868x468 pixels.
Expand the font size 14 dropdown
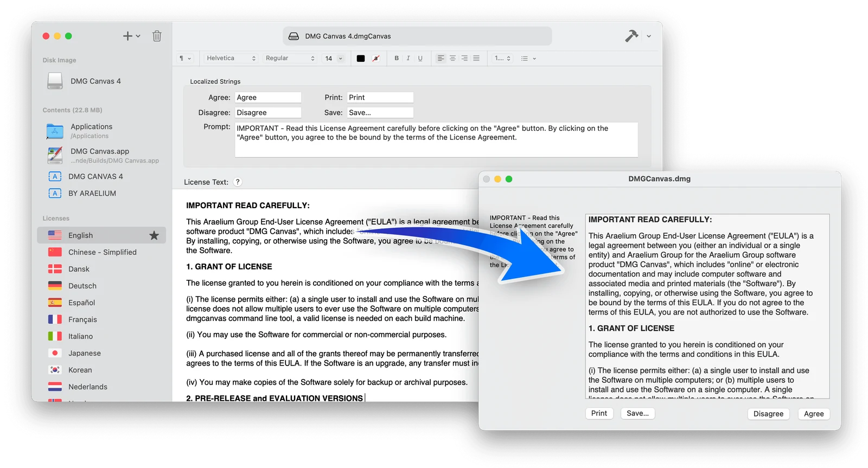point(334,58)
